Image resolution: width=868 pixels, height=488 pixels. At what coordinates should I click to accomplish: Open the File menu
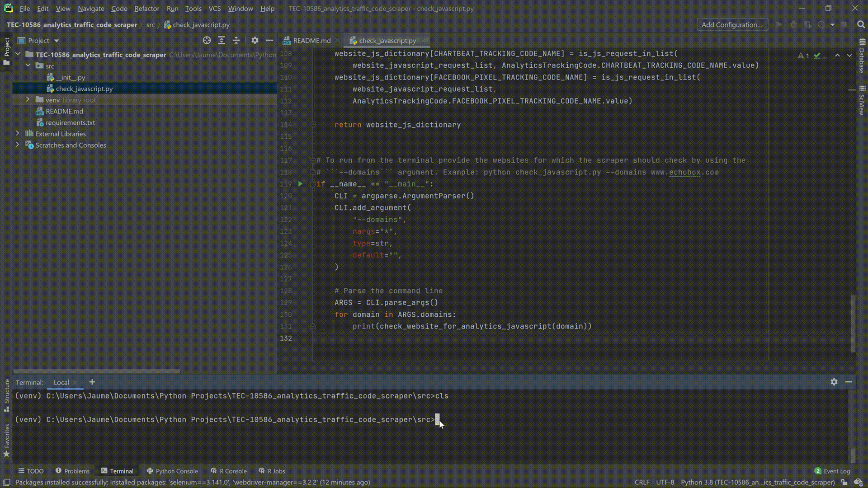(25, 8)
